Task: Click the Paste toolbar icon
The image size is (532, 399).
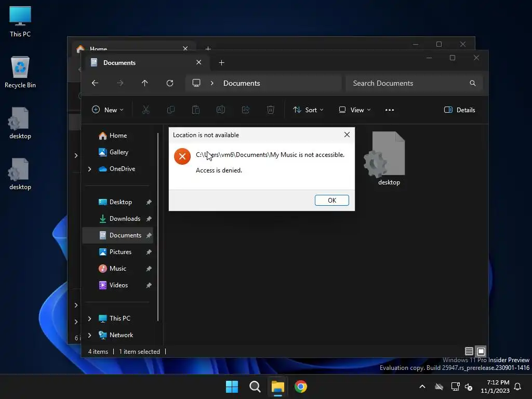Action: (x=196, y=110)
